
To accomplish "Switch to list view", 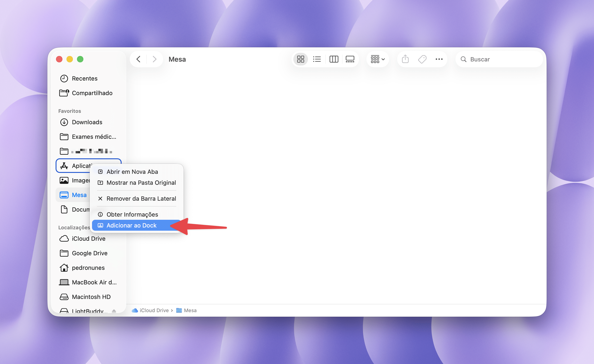I will coord(317,59).
